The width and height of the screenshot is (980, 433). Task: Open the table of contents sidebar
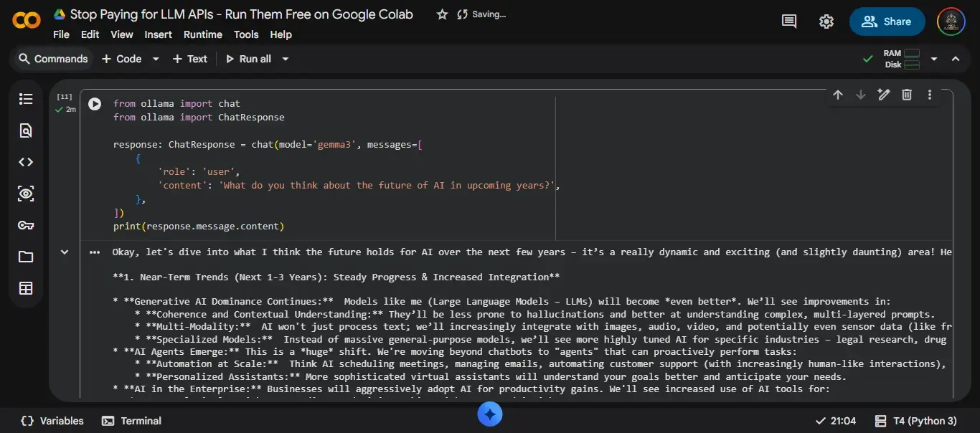point(26,99)
